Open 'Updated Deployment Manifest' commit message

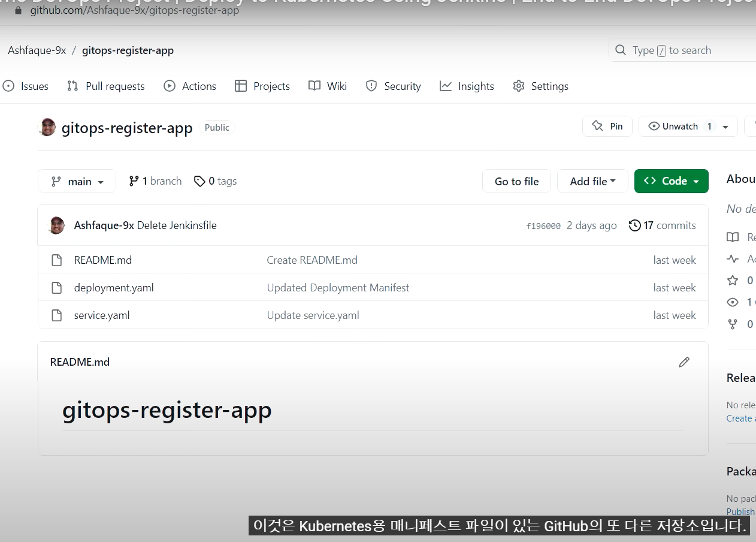coord(338,288)
